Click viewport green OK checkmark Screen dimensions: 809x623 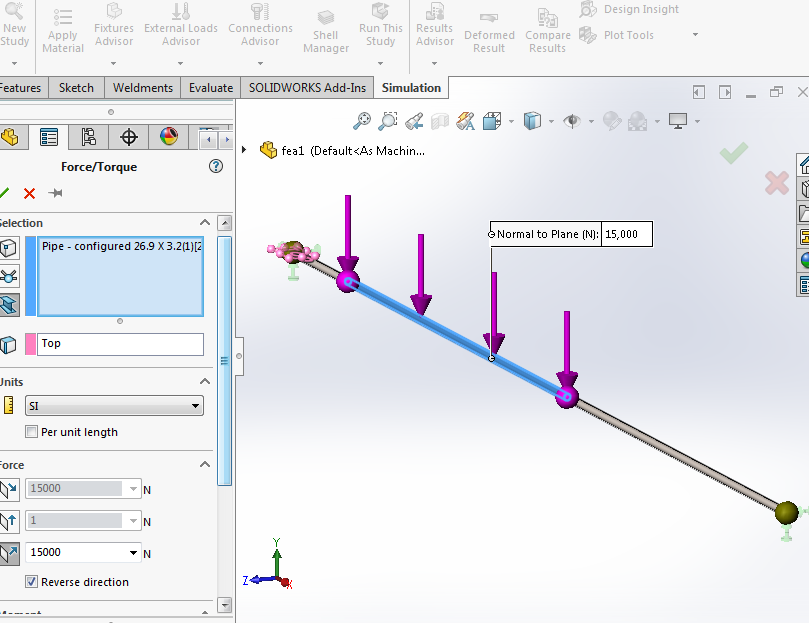pyautogui.click(x=734, y=153)
